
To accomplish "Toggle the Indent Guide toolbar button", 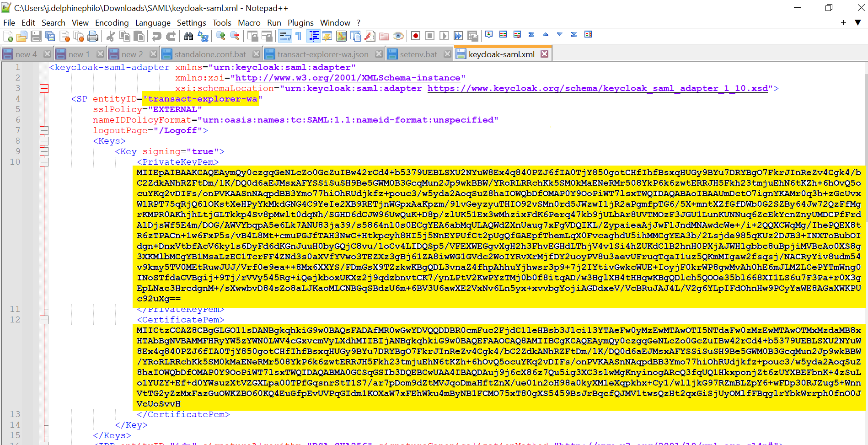I will click(x=314, y=36).
